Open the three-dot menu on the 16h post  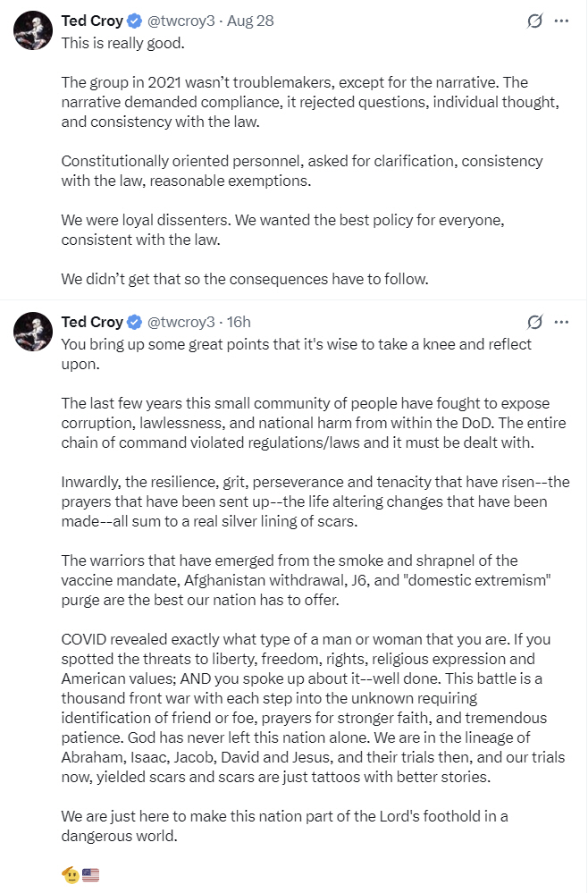tap(562, 323)
